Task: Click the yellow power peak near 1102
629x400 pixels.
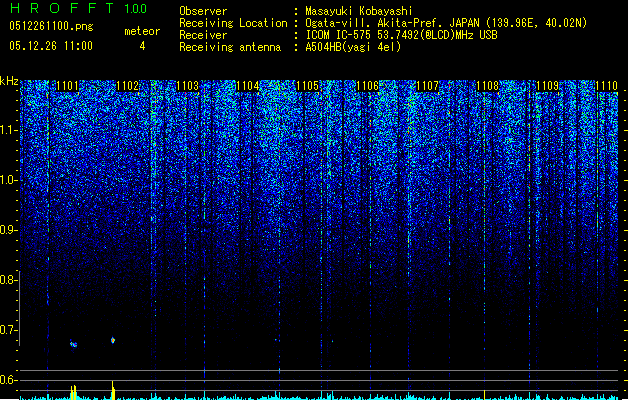Action: [x=113, y=390]
